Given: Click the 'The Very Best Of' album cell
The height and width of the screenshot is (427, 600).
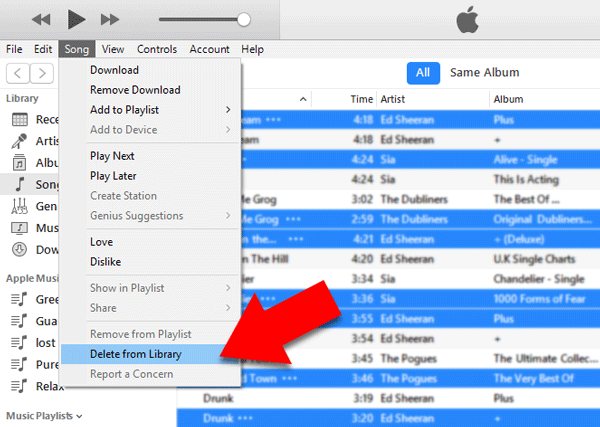Looking at the screenshot, I should click(533, 378).
